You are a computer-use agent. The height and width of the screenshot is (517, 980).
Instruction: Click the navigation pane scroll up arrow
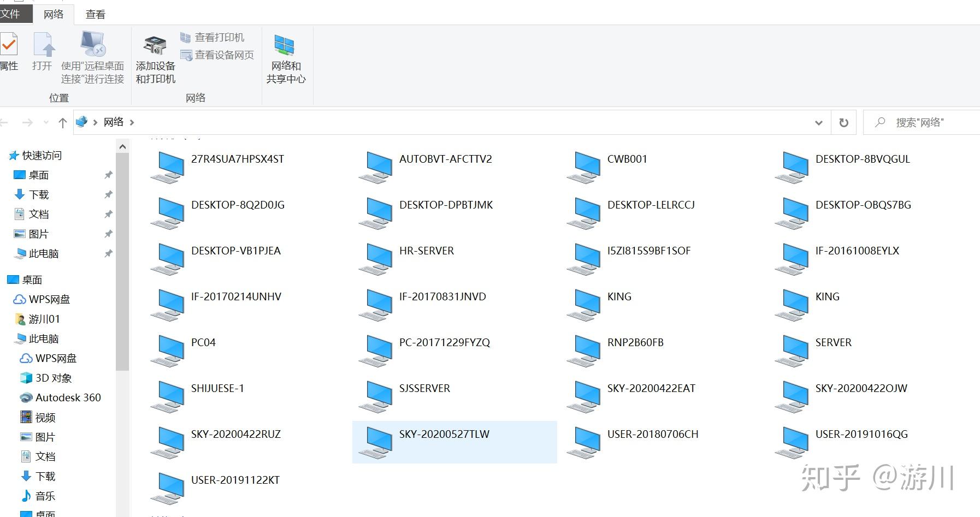tap(122, 146)
